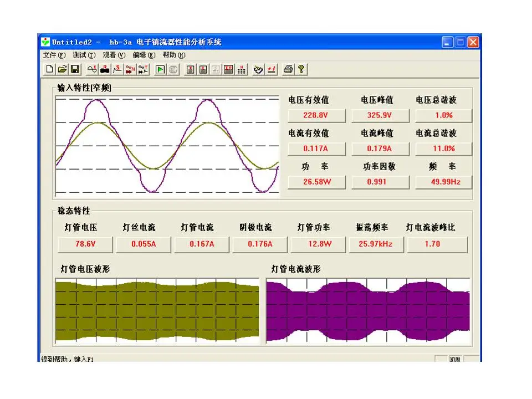Print with the printer toolbar icon
This screenshot has height=399, width=532.
(288, 69)
